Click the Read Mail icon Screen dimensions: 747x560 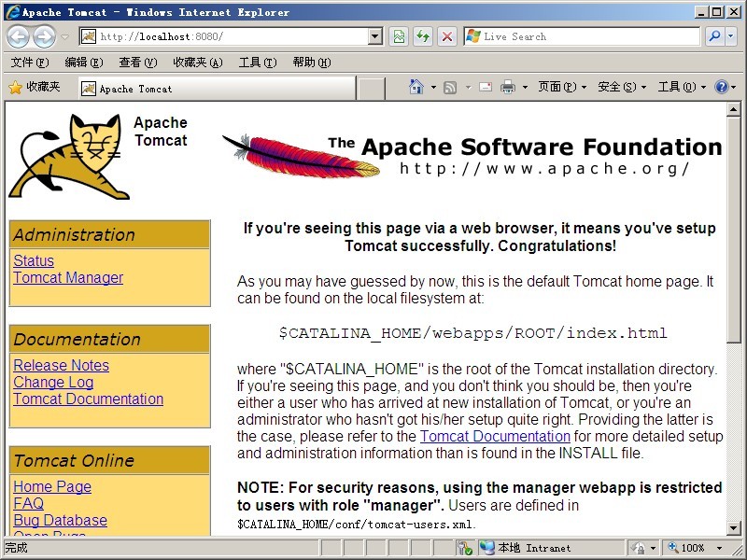coord(485,87)
